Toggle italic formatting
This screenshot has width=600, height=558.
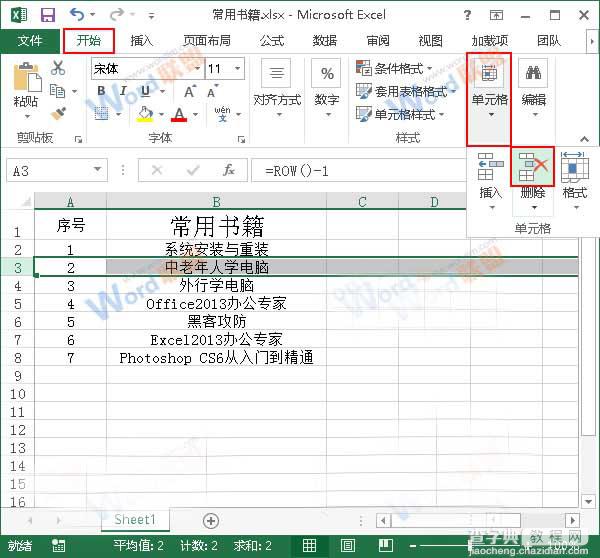point(123,91)
